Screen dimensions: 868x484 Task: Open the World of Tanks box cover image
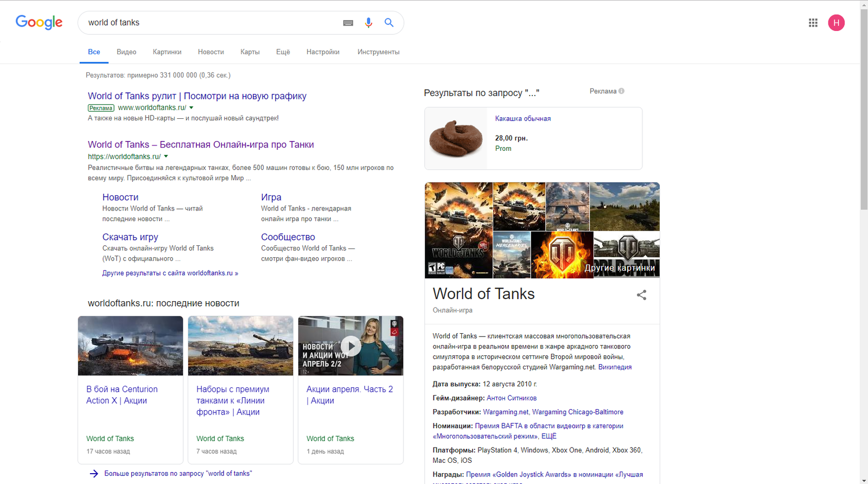tap(459, 230)
